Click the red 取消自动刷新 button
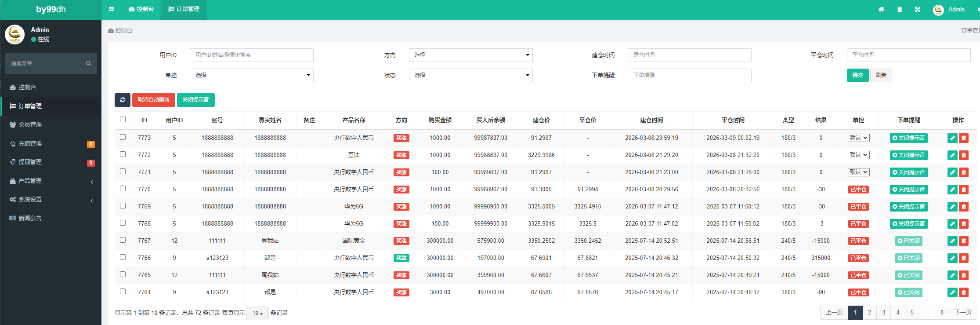The height and width of the screenshot is (325, 980). tap(154, 100)
